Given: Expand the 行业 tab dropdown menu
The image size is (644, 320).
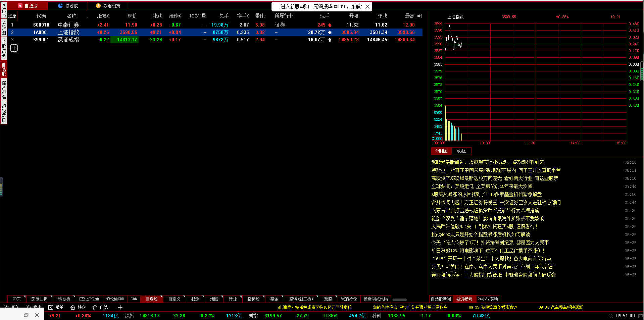Looking at the screenshot, I should coord(241,297).
